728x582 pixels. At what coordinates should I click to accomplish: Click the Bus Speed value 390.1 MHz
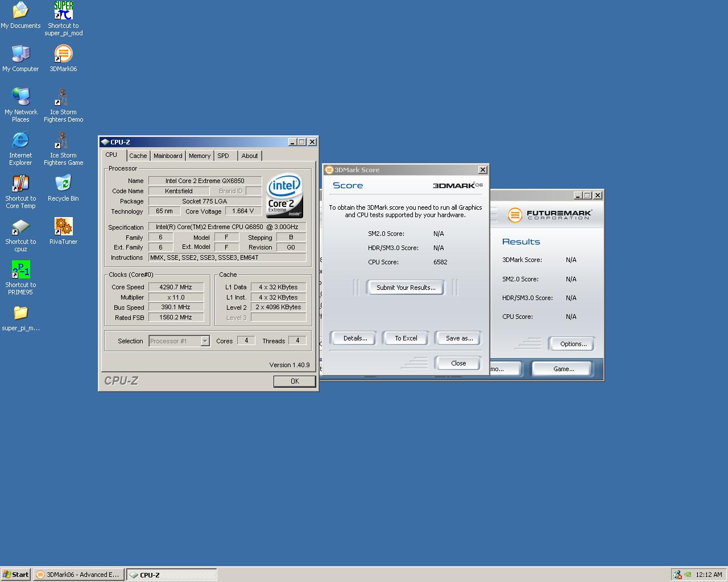[x=176, y=307]
